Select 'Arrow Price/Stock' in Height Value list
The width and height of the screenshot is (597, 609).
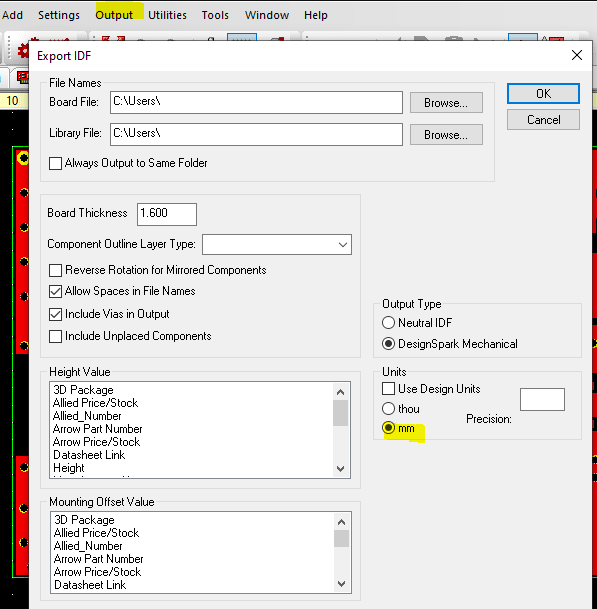click(96, 442)
